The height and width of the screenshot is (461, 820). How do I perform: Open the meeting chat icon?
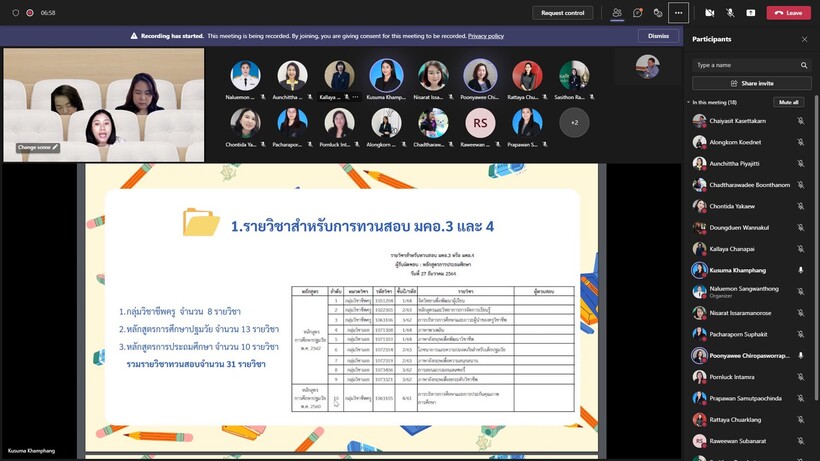click(x=637, y=13)
